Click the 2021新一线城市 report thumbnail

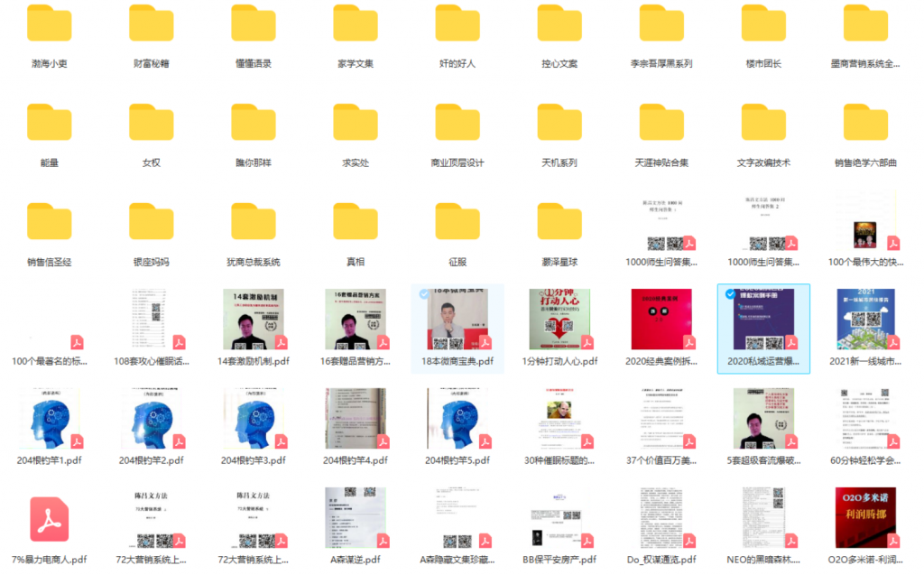click(865, 320)
